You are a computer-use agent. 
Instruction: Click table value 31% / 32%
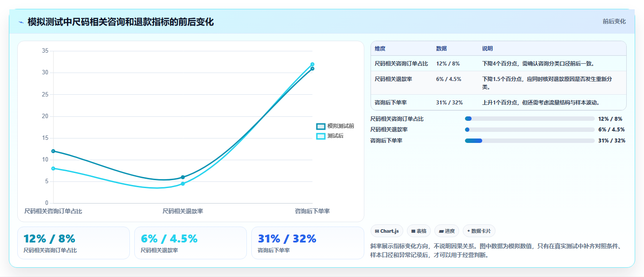[x=449, y=103]
